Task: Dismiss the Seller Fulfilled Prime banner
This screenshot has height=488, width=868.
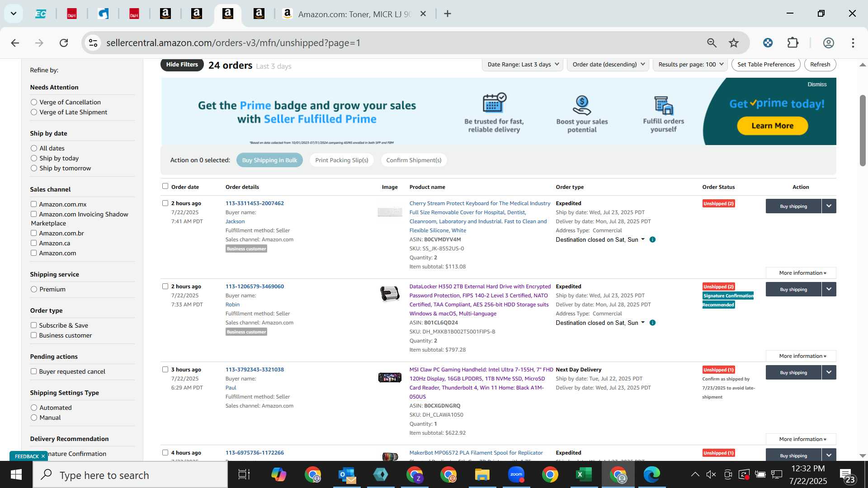Action: 817,84
